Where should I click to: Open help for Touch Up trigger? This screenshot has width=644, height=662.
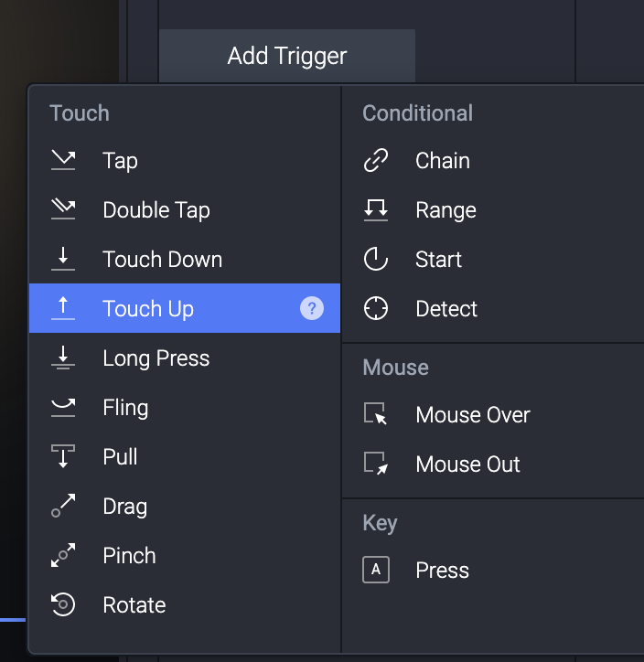(312, 309)
